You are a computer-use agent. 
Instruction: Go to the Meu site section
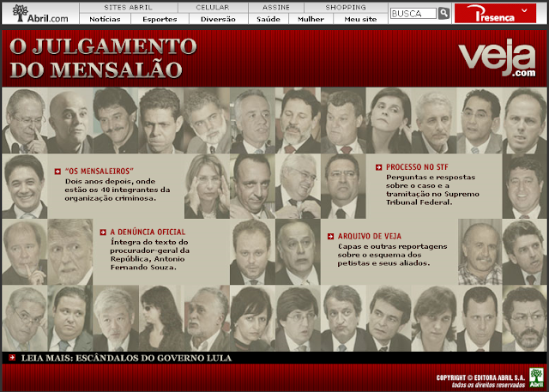point(360,19)
